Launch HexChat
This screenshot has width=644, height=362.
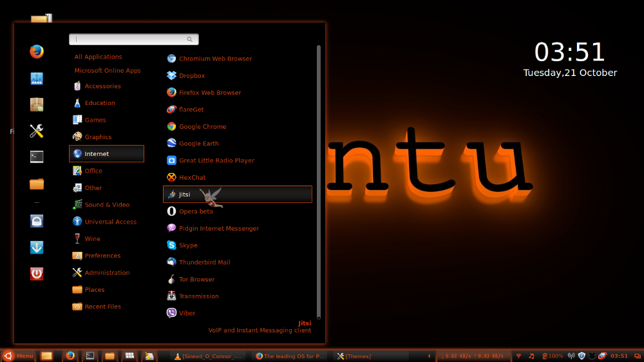pos(238,178)
